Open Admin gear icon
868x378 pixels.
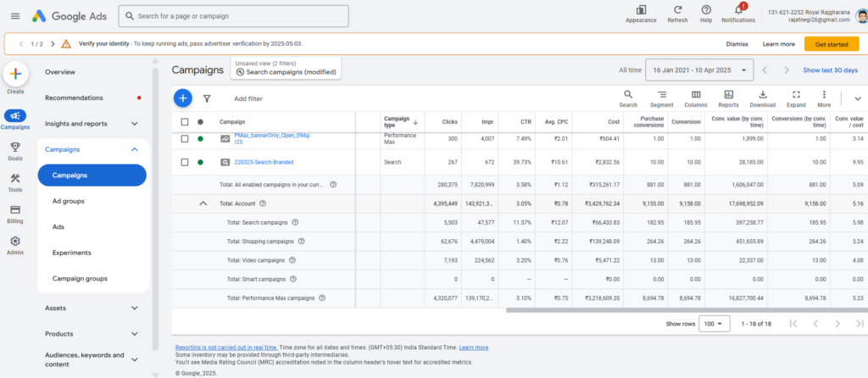point(15,242)
